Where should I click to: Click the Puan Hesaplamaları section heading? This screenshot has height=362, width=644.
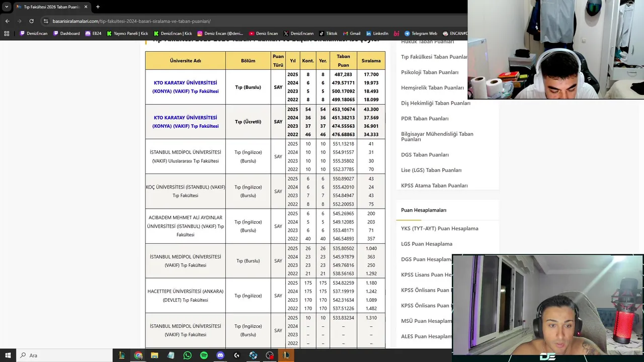424,210
